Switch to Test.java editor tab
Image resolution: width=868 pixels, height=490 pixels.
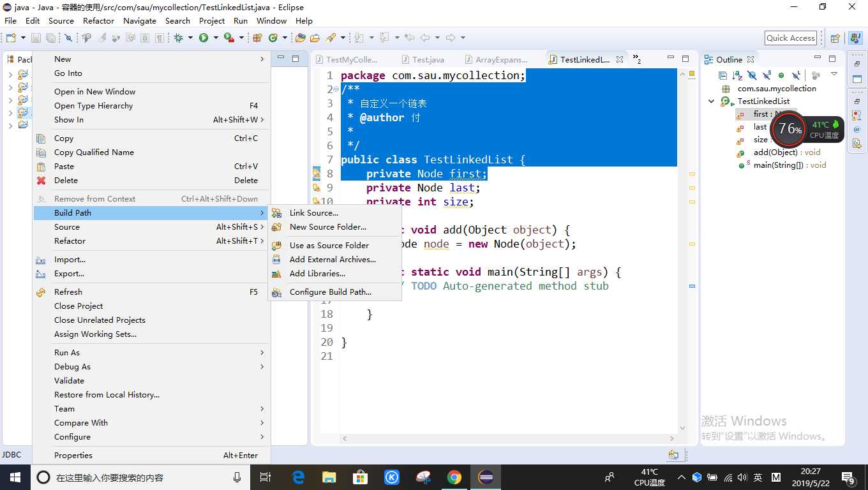pos(428,59)
